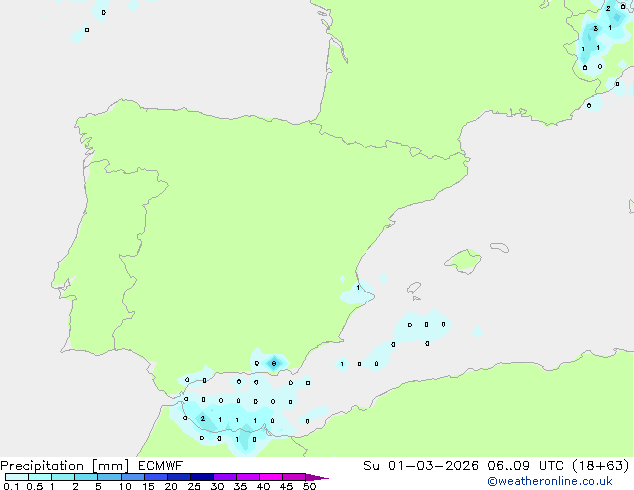
Task: Choose the 1–2 mm legend color box
Action: (63, 477)
